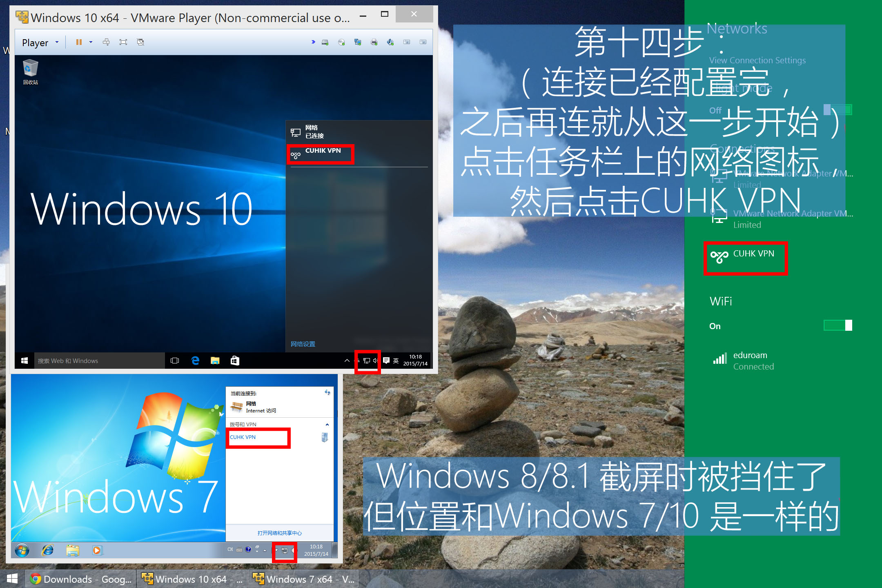Switch to Downloads Google Chrome taskbar item

pyautogui.click(x=81, y=579)
